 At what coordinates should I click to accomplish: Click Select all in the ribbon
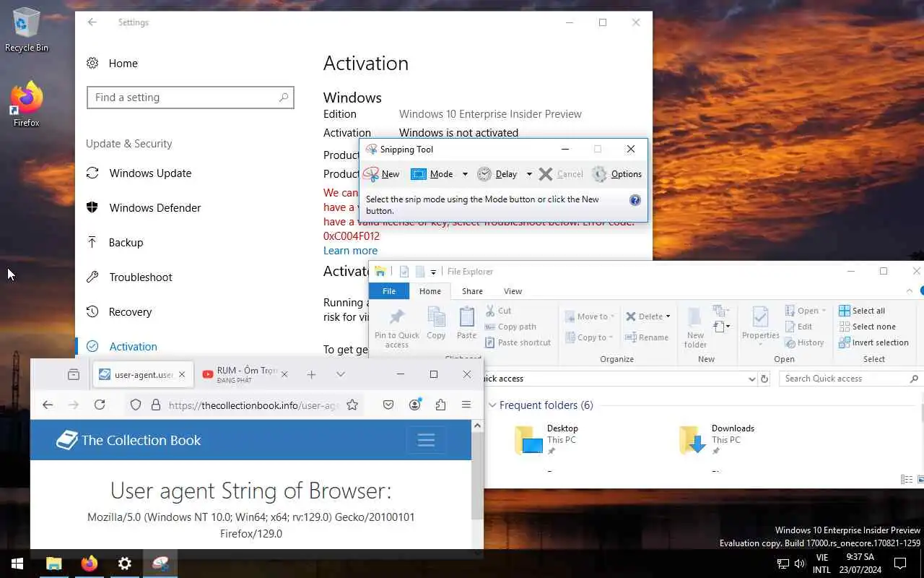tap(861, 311)
